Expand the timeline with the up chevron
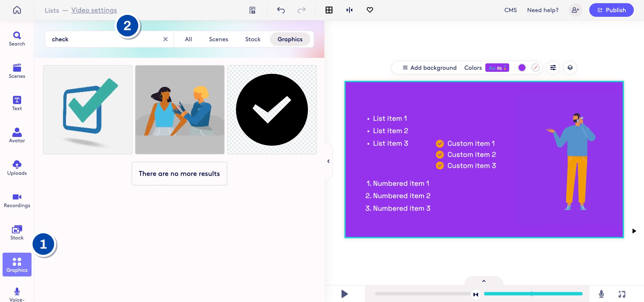The width and height of the screenshot is (644, 302). 483,281
